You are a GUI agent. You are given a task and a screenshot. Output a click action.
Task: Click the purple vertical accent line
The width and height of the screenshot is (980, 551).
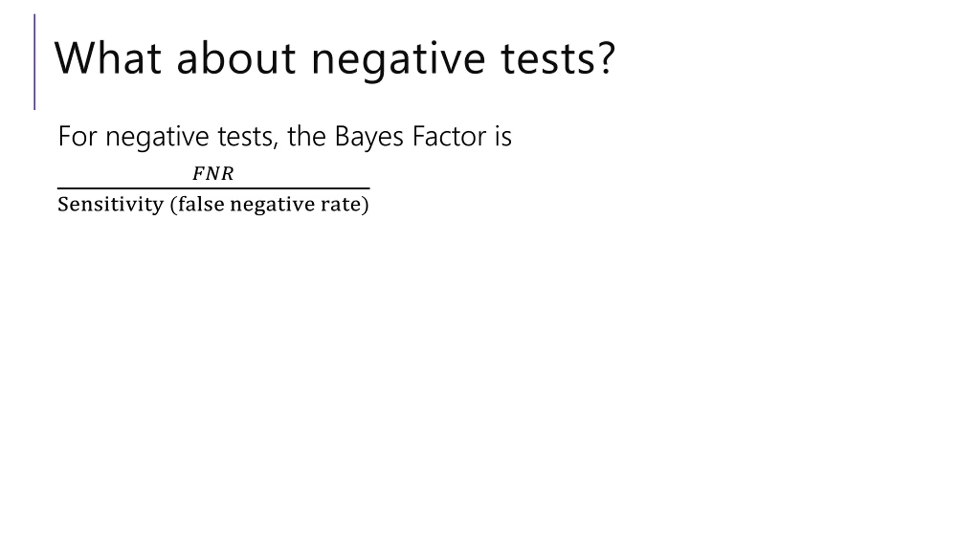[x=35, y=62]
